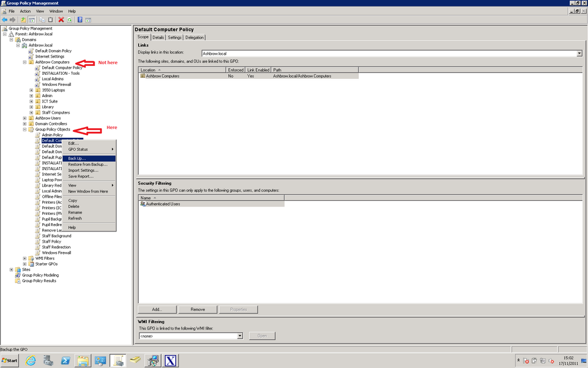Open Server Manager from the taskbar

click(48, 361)
